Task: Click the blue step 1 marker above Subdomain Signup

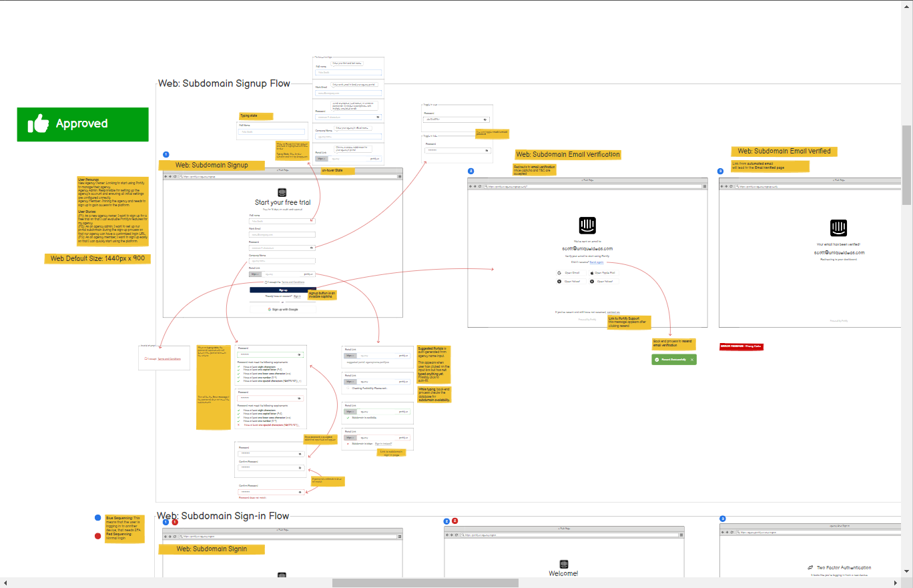Action: point(166,155)
